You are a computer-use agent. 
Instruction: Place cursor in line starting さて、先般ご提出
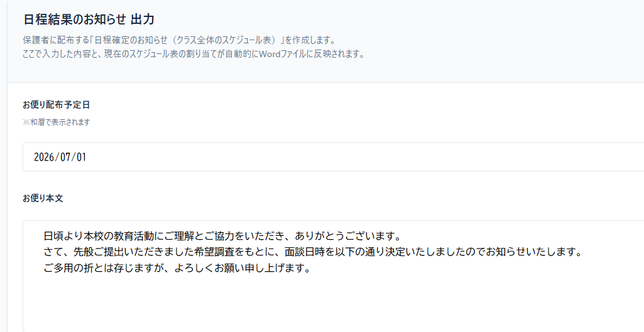click(x=313, y=252)
